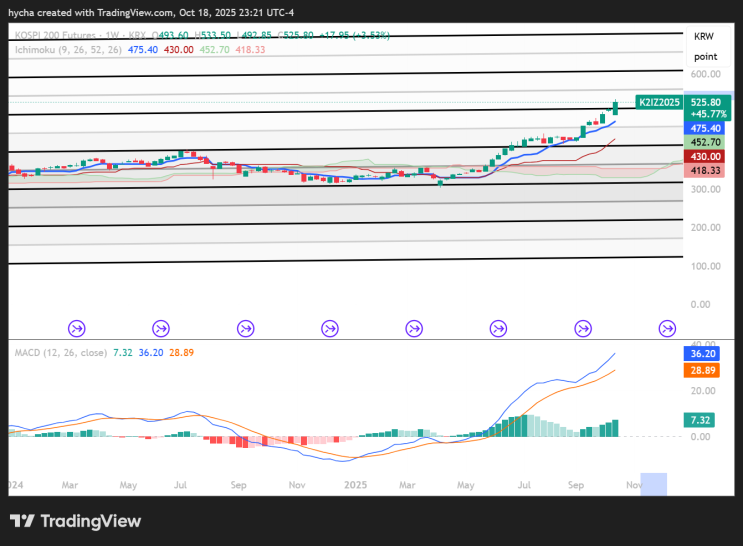
Task: Click the pink 418.33 axis label
Action: point(704,170)
